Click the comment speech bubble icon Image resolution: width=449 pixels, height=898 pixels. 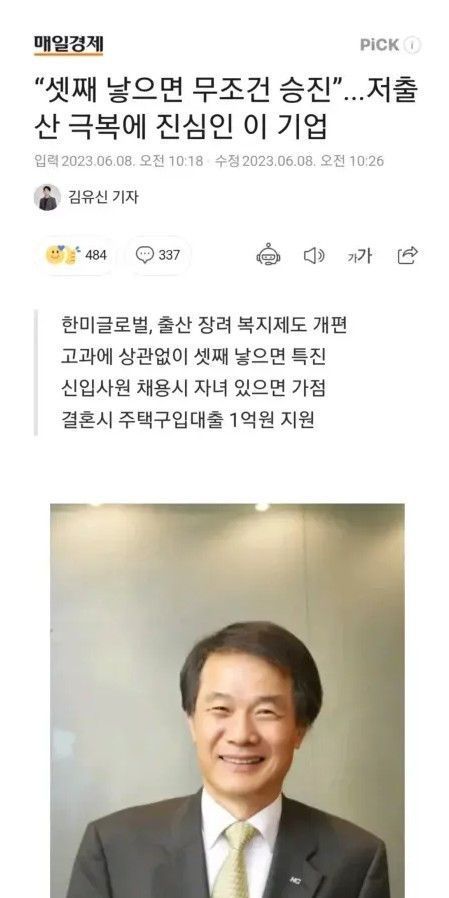tap(144, 255)
